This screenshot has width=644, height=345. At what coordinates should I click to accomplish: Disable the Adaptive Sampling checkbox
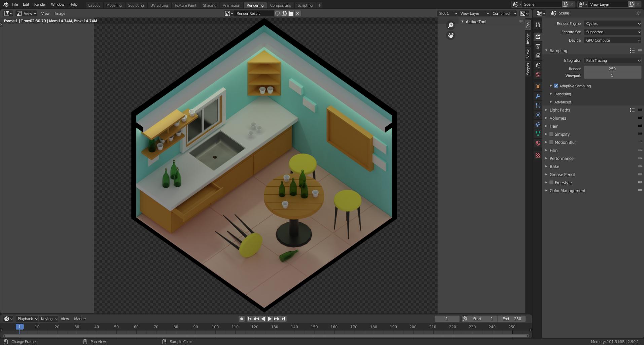[556, 86]
